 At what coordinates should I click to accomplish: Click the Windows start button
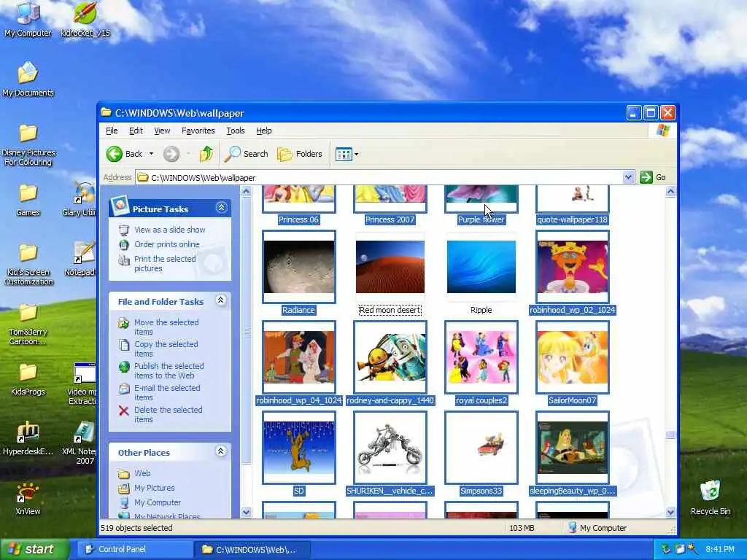click(x=34, y=549)
